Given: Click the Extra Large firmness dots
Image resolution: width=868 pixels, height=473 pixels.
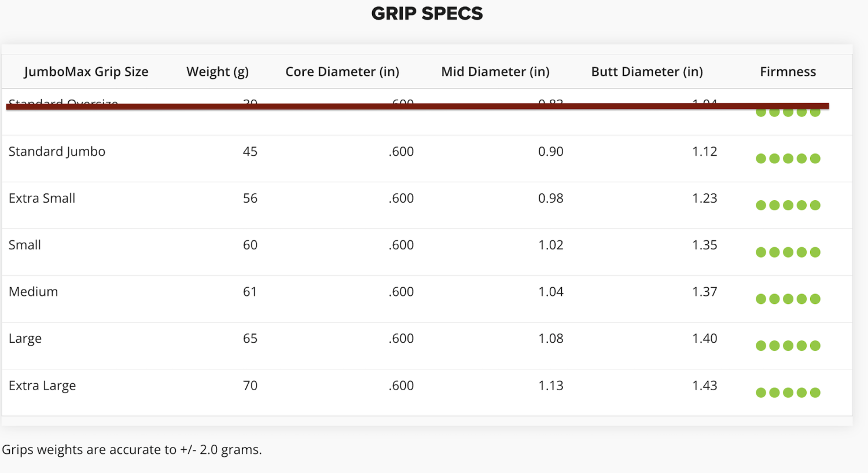Looking at the screenshot, I should click(x=788, y=393).
